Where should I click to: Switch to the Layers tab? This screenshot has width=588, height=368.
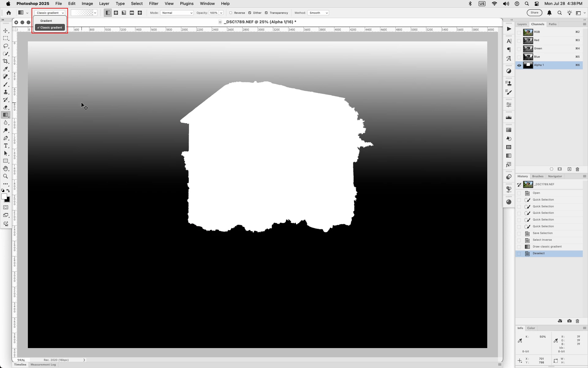click(x=522, y=24)
